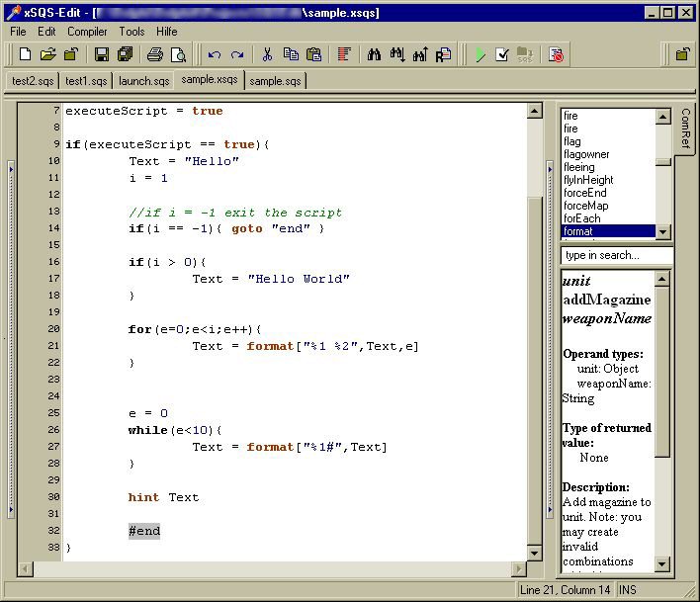Open the File menu
The image size is (700, 602).
18,32
